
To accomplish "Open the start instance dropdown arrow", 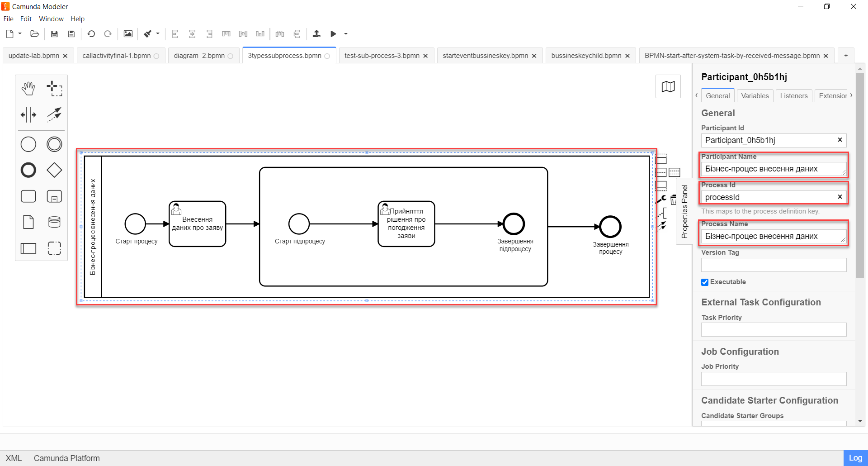I will [346, 34].
